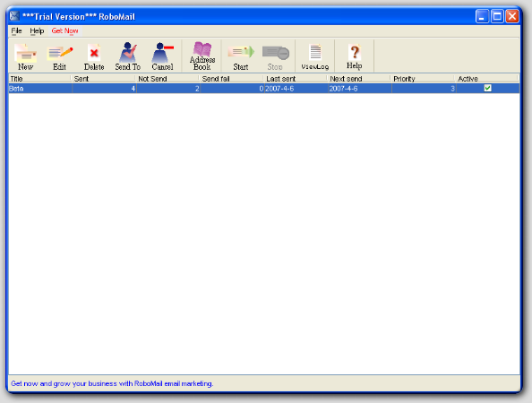The image size is (532, 403).
Task: Start sending with the Start icon
Action: 241,56
